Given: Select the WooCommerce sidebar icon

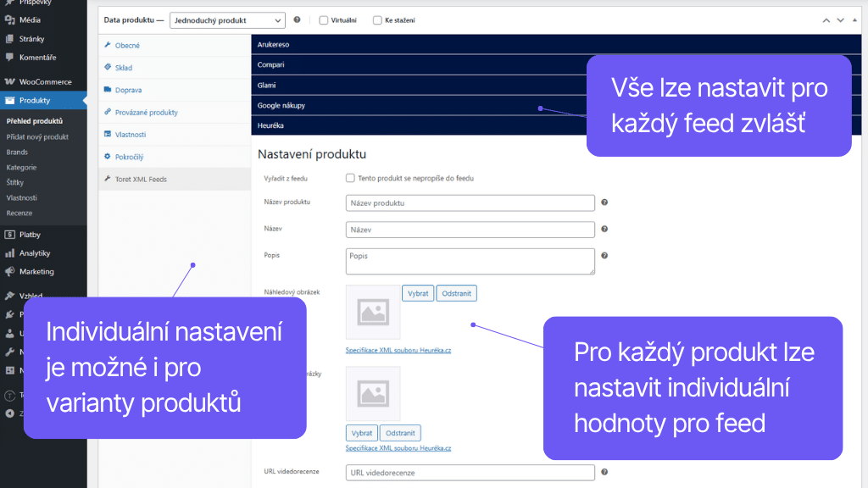Looking at the screenshot, I should (x=12, y=81).
